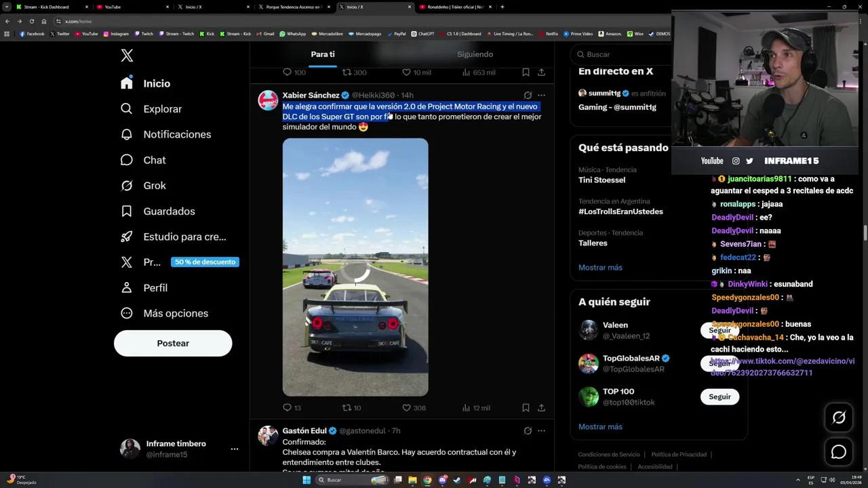This screenshot has width=868, height=488.
Task: View analytics showing 12 mil views
Action: (475, 407)
